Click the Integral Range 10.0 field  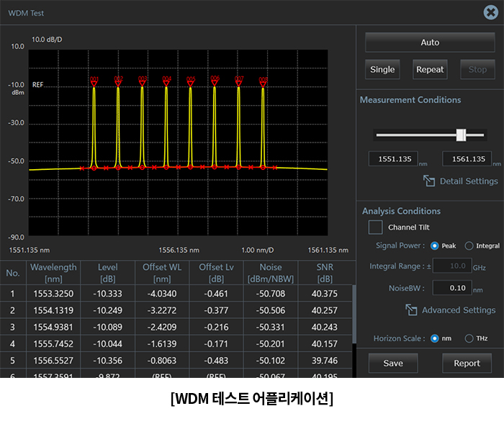452,266
